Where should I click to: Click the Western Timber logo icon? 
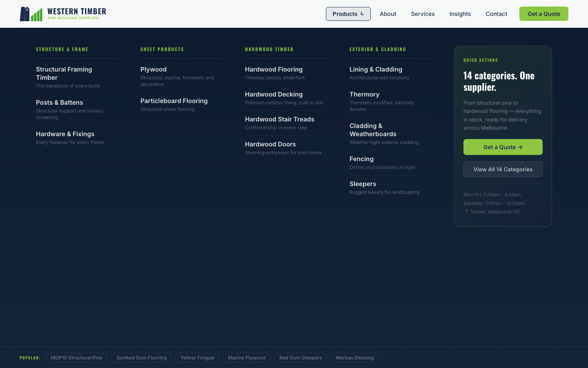pyautogui.click(x=31, y=14)
